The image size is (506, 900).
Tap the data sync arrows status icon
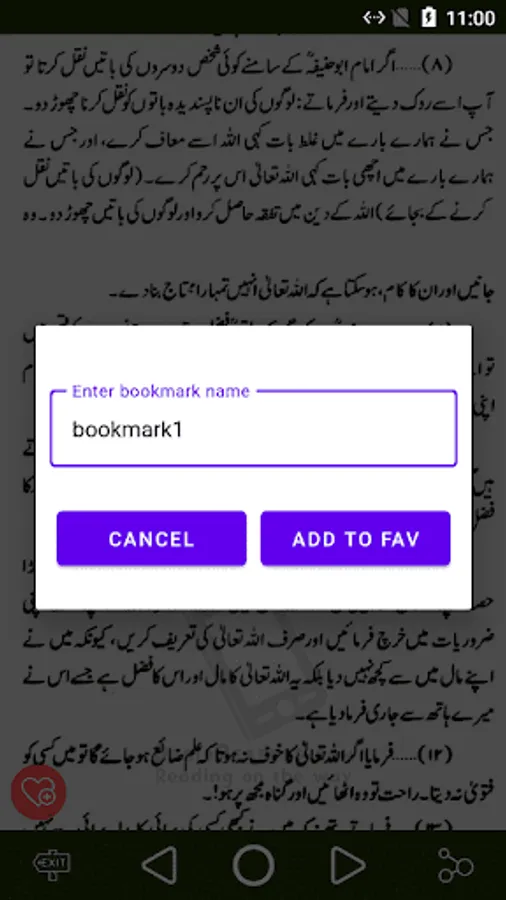point(374,17)
